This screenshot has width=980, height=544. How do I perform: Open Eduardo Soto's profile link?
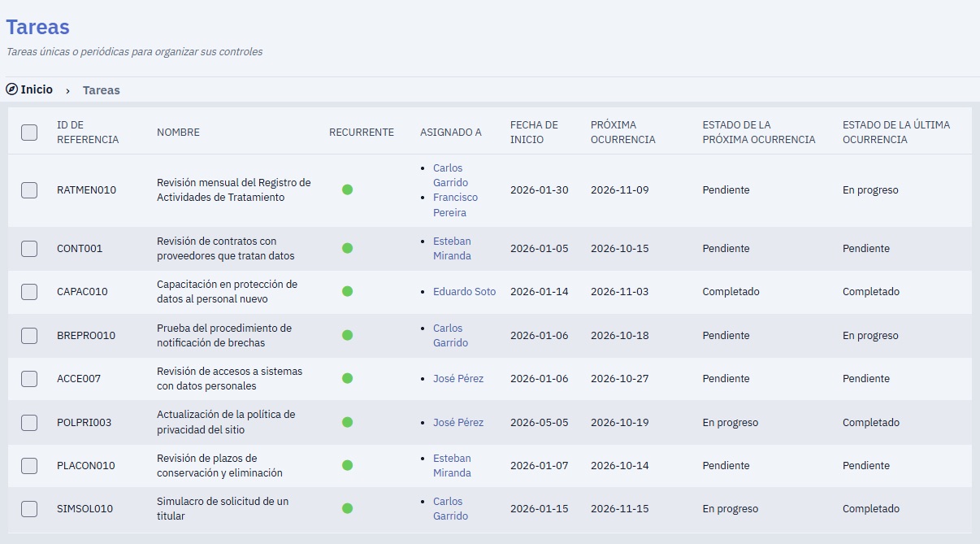[464, 291]
